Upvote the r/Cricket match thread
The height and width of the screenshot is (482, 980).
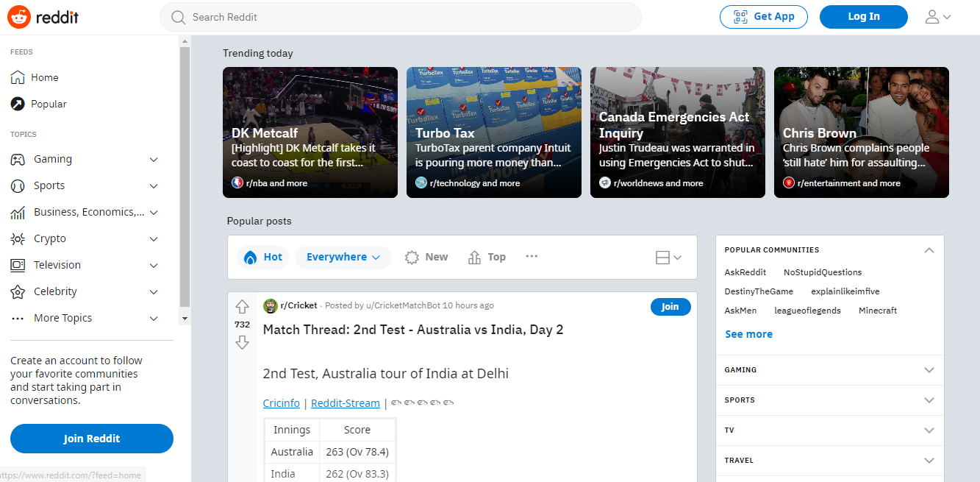(242, 306)
